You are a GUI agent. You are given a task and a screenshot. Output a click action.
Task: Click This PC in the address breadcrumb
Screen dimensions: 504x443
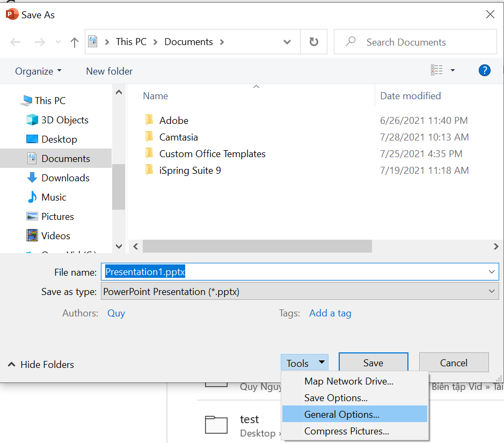coord(131,42)
